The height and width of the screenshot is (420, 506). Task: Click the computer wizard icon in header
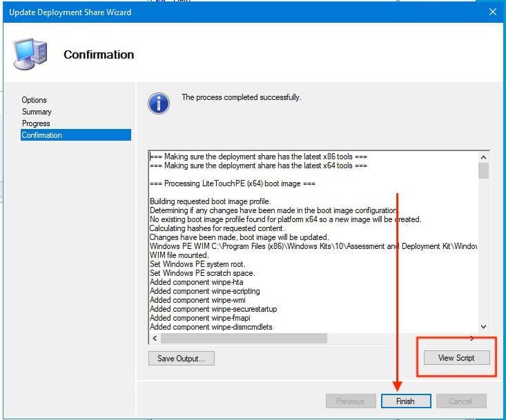[30, 54]
